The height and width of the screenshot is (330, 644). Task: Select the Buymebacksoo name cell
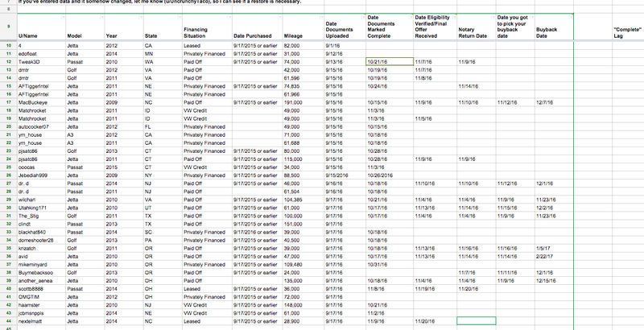pos(41,273)
